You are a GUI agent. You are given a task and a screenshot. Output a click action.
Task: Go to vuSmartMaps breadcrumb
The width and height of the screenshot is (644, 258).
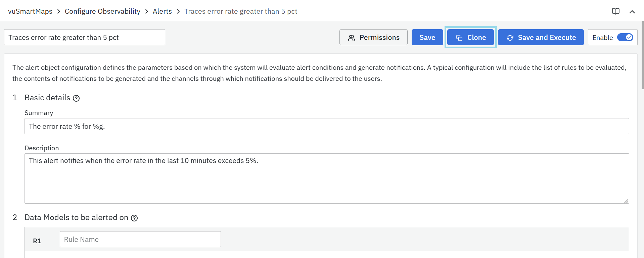(30, 11)
